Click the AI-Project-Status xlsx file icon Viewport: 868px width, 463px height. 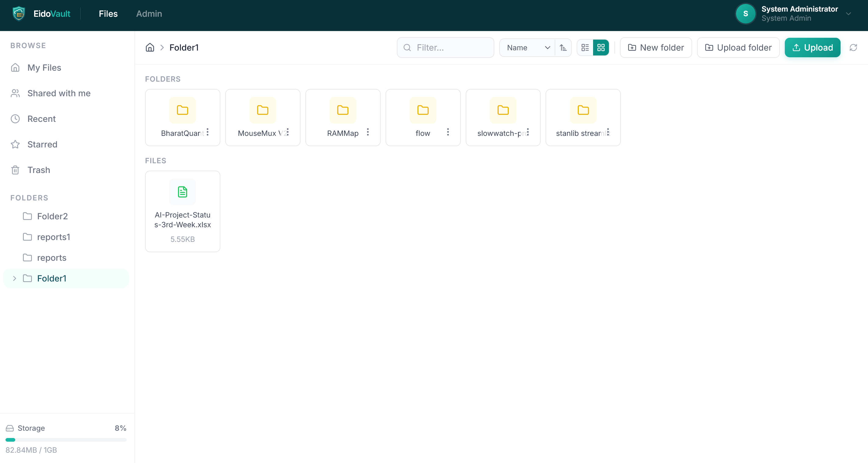182,192
